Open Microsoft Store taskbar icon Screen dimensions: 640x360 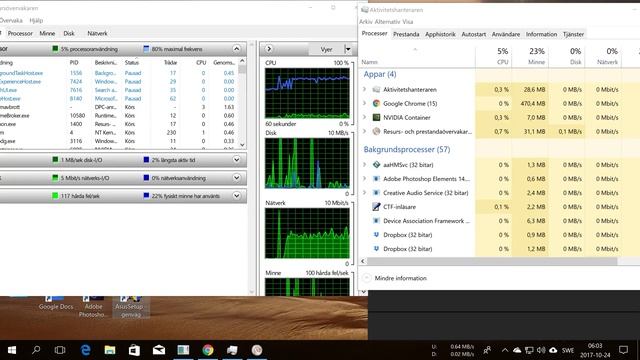click(x=134, y=350)
